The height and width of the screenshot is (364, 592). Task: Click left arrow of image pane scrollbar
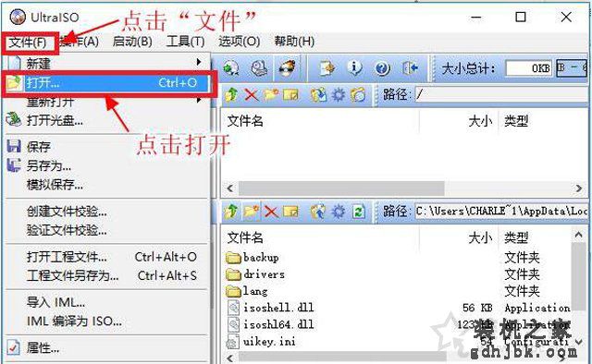tap(230, 188)
